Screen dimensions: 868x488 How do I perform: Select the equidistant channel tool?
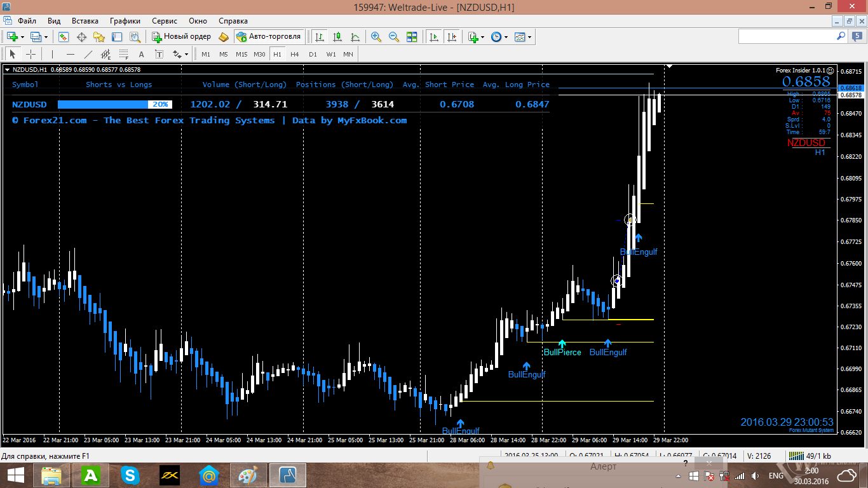pos(105,54)
